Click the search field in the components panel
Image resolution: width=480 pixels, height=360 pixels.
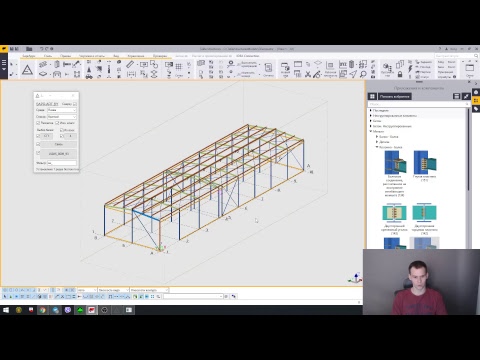pos(419,104)
